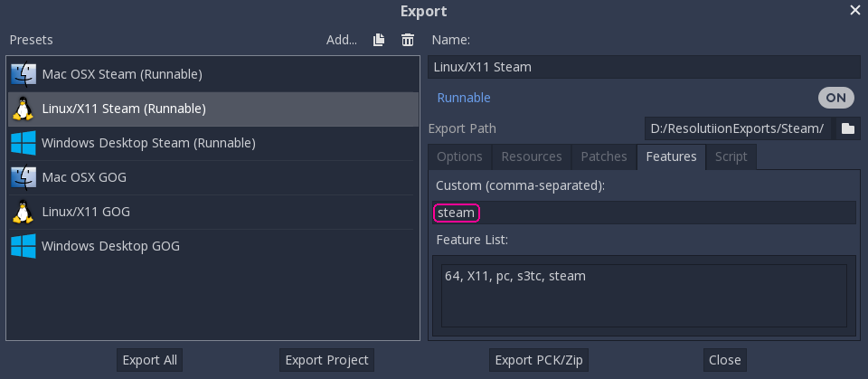The height and width of the screenshot is (379, 868).
Task: Click the Linux penguin icon for Steam preset
Action: coord(24,109)
